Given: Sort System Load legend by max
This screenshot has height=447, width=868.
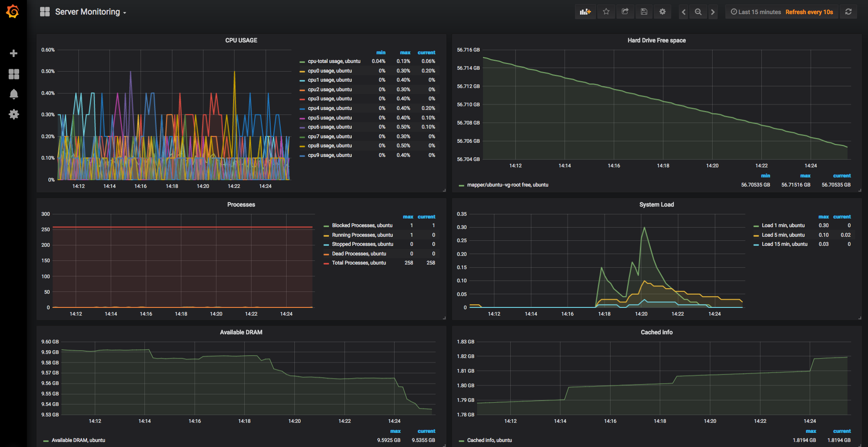Looking at the screenshot, I should 823,217.
